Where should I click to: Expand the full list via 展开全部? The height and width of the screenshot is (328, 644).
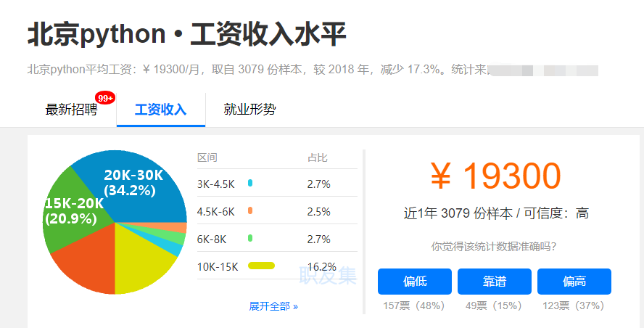(273, 306)
